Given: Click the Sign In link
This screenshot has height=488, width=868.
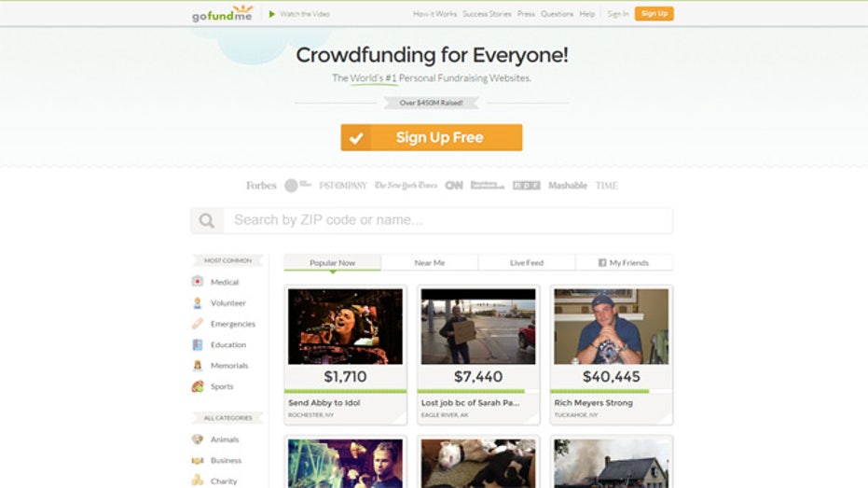Looking at the screenshot, I should (x=618, y=14).
